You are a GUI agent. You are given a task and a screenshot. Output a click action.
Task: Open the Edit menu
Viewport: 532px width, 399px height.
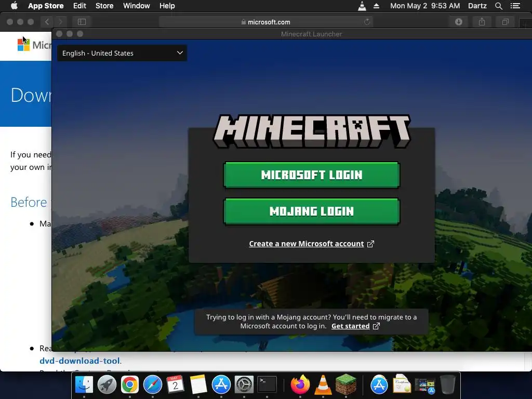point(79,6)
